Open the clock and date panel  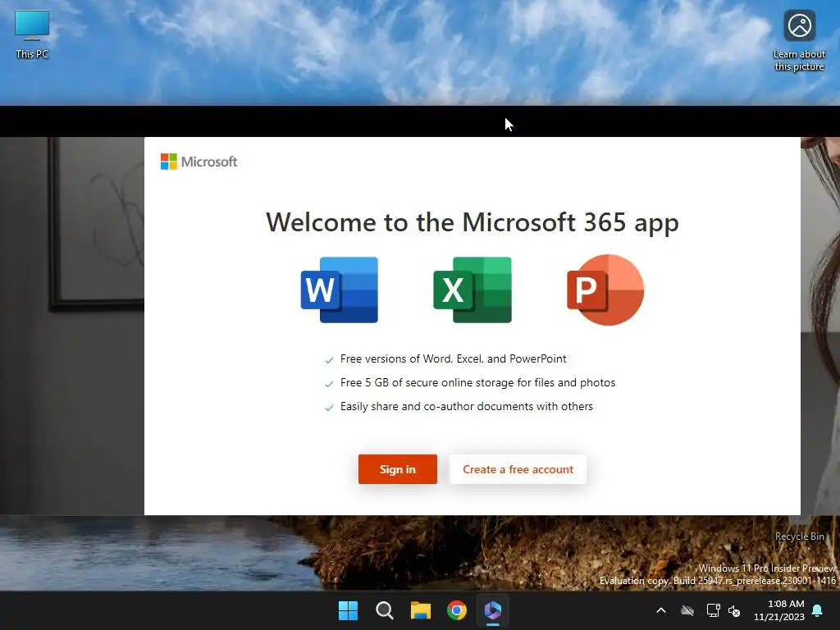tap(779, 610)
